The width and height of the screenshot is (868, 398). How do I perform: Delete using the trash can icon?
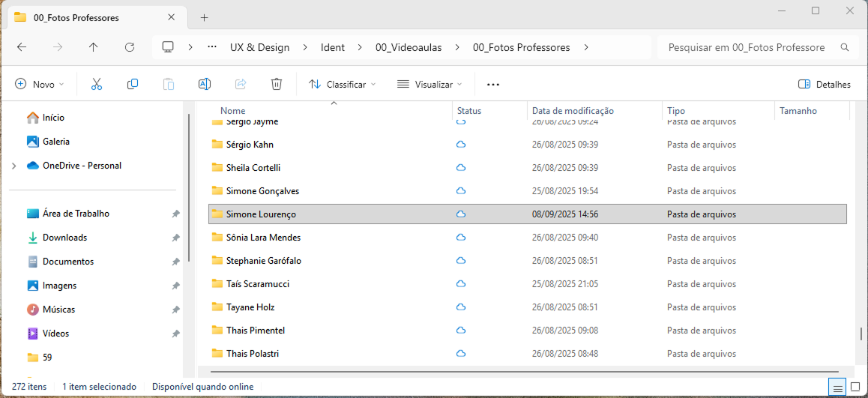(277, 85)
